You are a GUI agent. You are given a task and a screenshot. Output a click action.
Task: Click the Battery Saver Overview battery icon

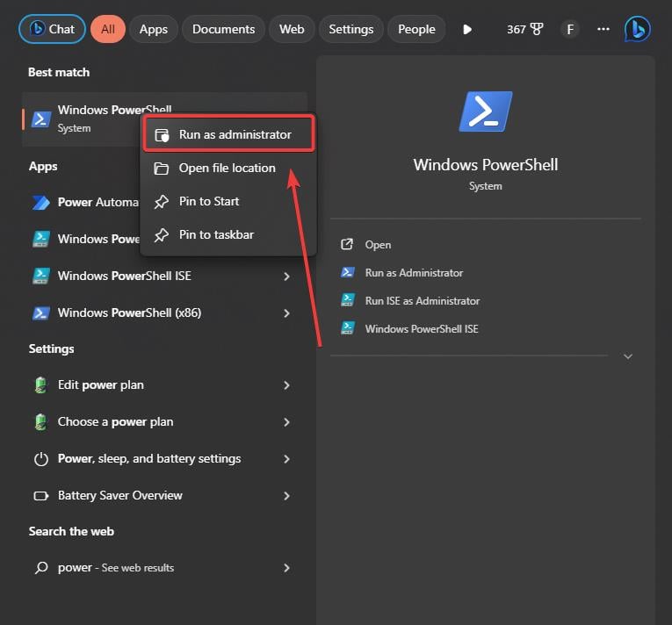[41, 496]
